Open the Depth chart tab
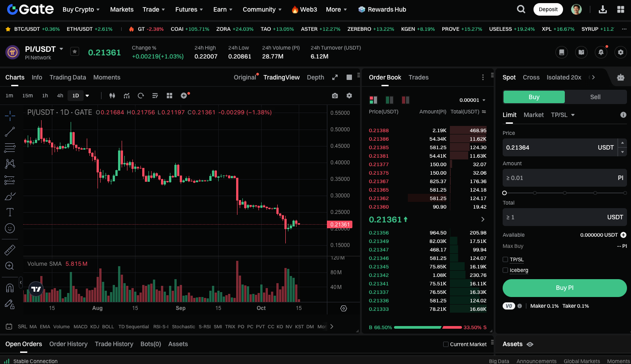The height and width of the screenshot is (364, 631). pyautogui.click(x=315, y=77)
